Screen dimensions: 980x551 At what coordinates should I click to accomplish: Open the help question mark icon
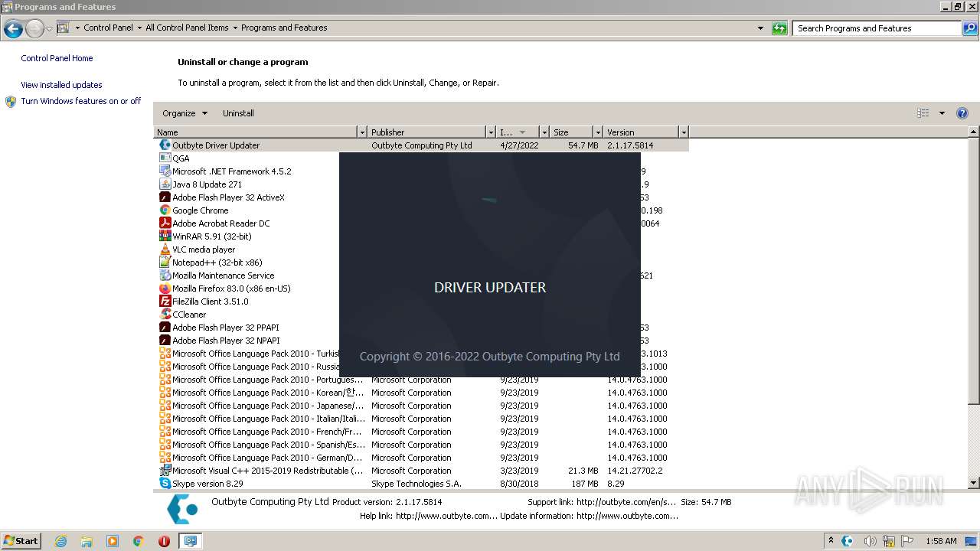pyautogui.click(x=962, y=113)
